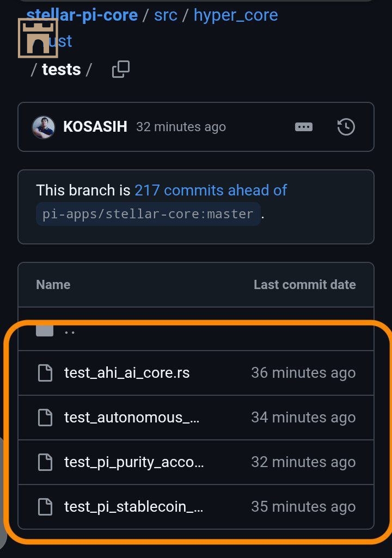392x558 pixels.
Task: Expand commit message with the ellipsis button
Action: 303,127
